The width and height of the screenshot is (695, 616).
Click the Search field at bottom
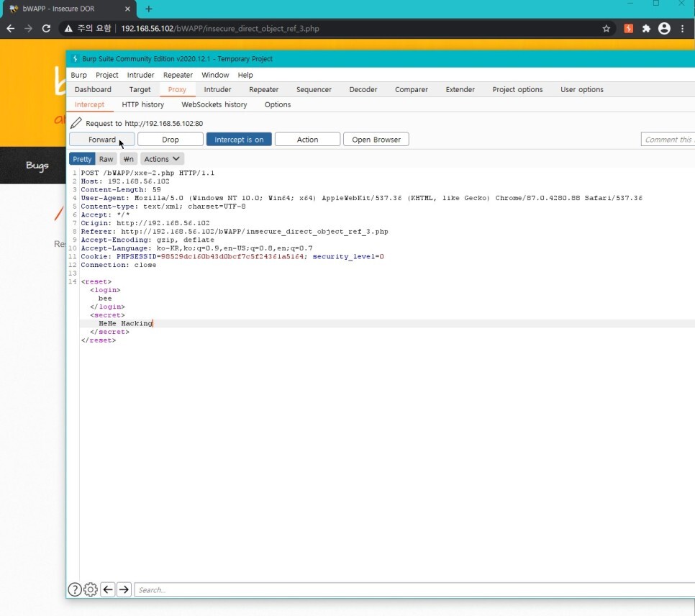pyautogui.click(x=414, y=589)
